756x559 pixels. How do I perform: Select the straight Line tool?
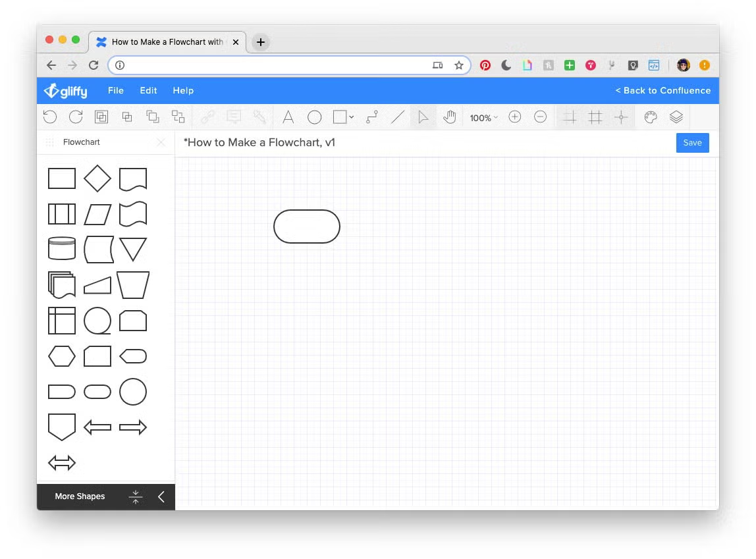coord(398,117)
